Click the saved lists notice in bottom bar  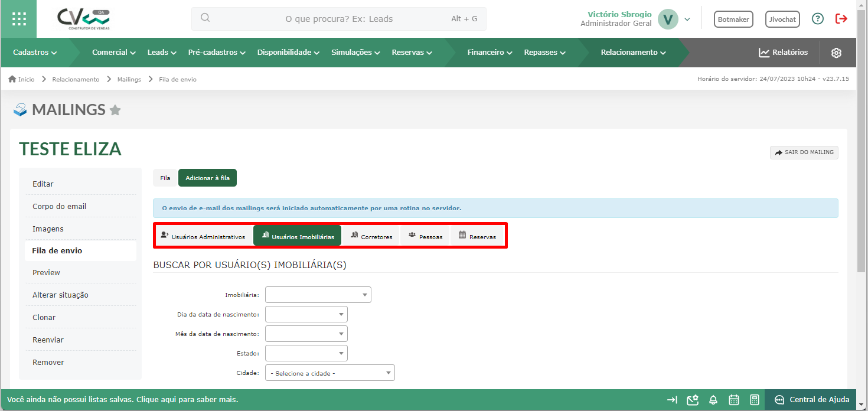(x=123, y=400)
